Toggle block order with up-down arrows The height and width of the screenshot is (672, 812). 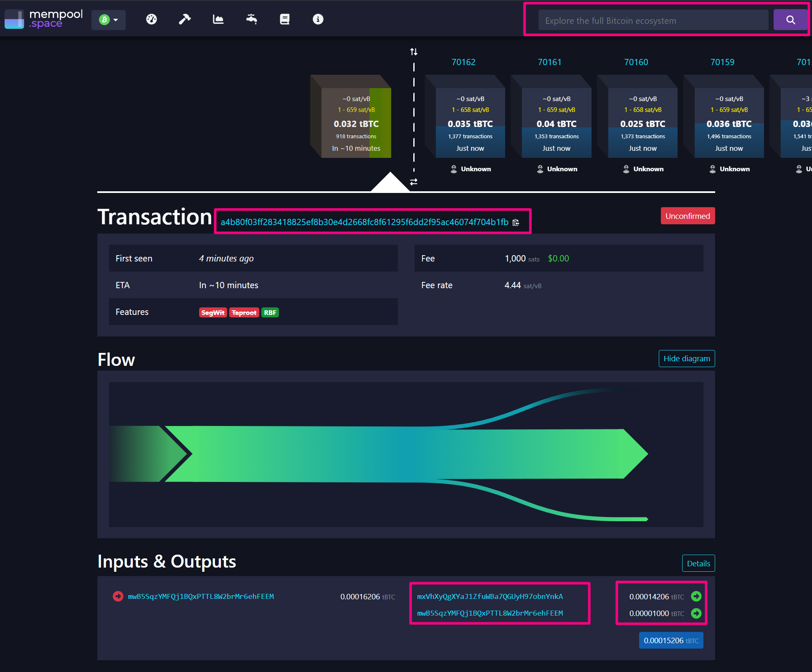pyautogui.click(x=414, y=52)
